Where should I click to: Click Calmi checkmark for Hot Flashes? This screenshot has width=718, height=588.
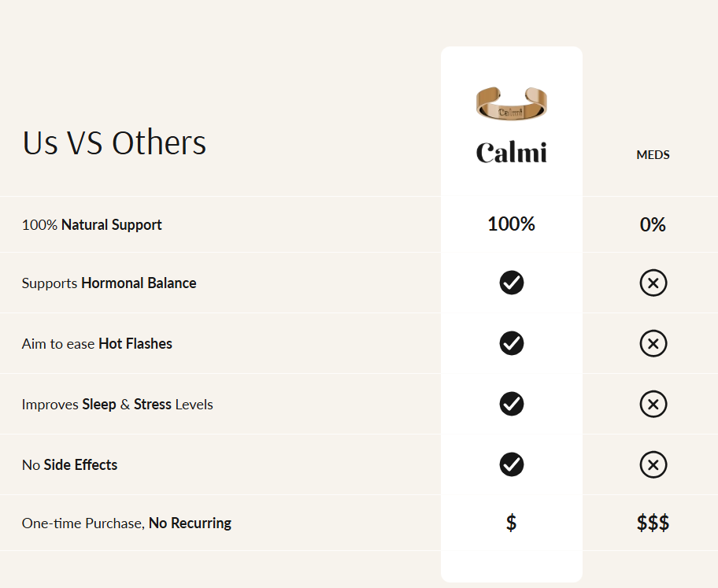(x=512, y=343)
